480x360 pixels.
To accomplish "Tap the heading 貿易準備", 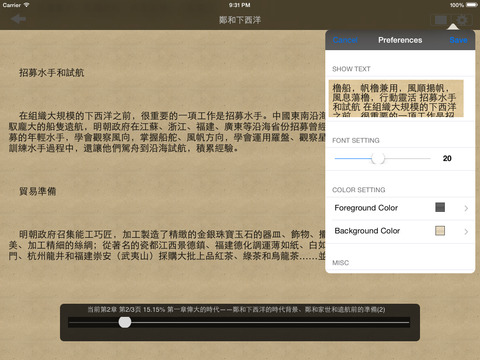I will pos(38,191).
